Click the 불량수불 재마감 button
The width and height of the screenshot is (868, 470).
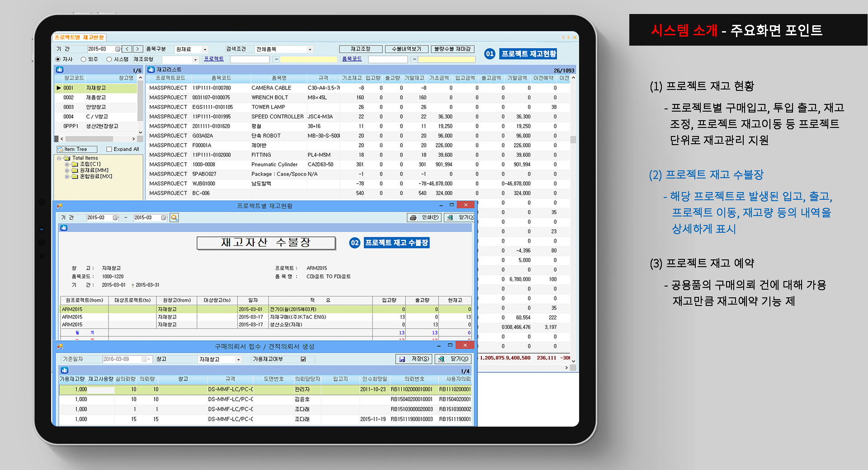(x=453, y=49)
